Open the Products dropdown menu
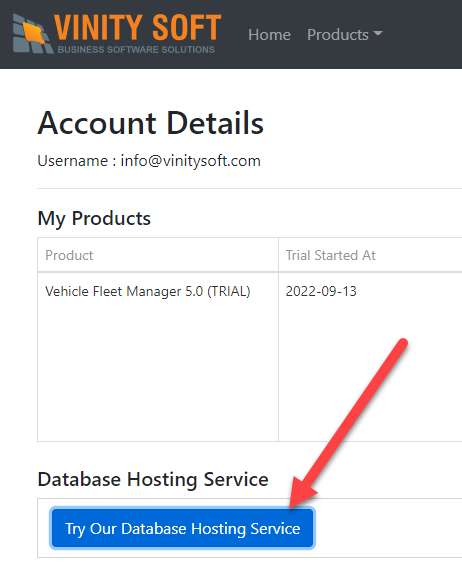 click(344, 35)
